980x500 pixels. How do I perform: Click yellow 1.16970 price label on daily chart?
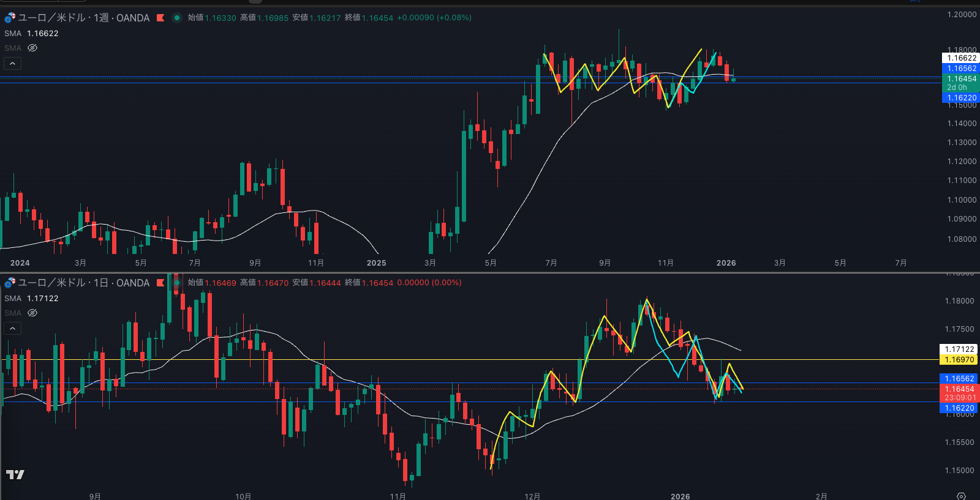tap(959, 360)
